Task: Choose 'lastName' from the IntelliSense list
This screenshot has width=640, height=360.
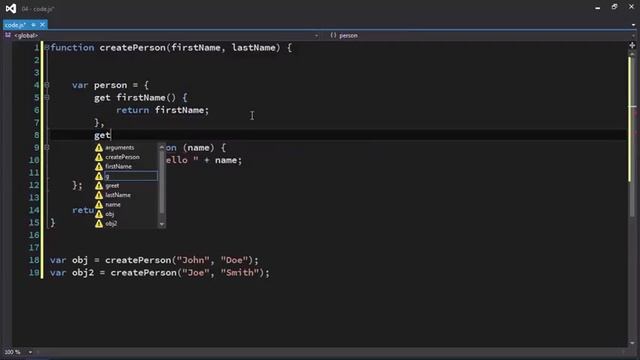Action: [x=118, y=195]
